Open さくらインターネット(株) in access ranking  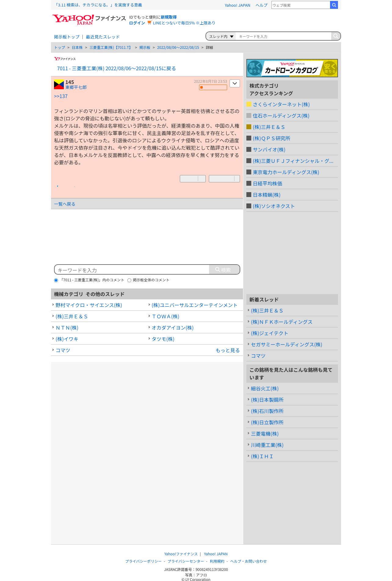281,104
